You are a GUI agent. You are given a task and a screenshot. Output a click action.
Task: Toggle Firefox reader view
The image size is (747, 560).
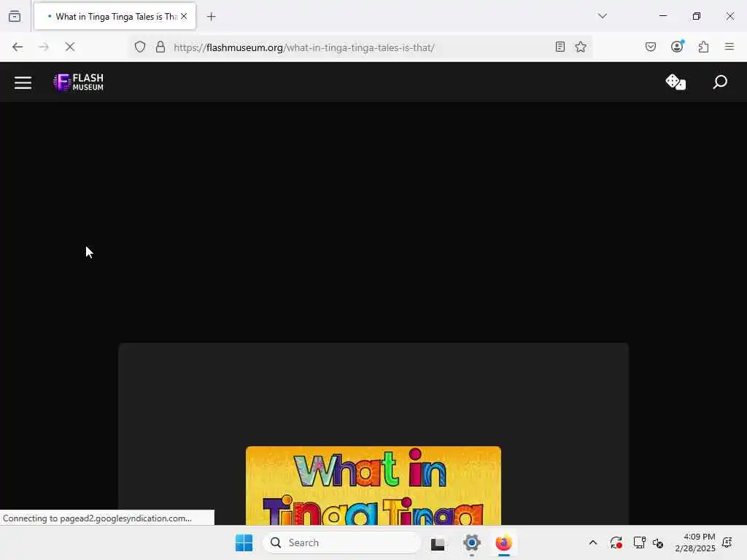coord(560,47)
